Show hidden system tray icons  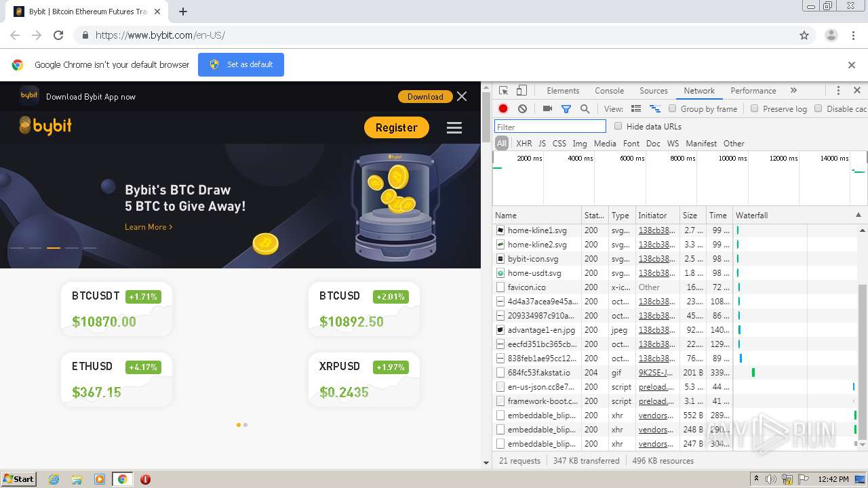point(756,479)
